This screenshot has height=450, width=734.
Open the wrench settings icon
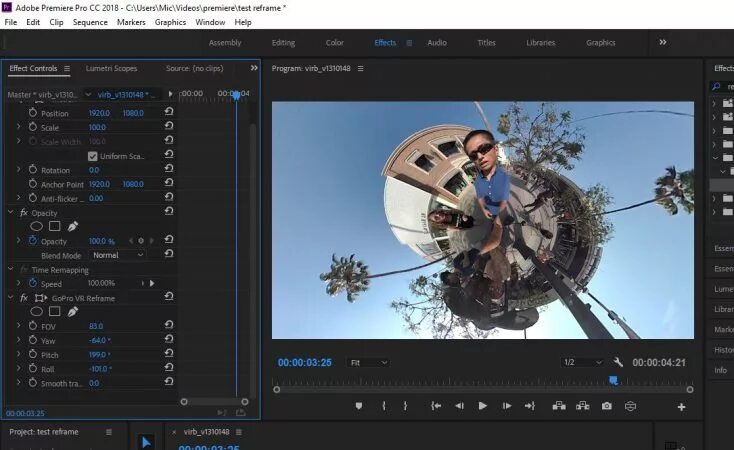618,362
